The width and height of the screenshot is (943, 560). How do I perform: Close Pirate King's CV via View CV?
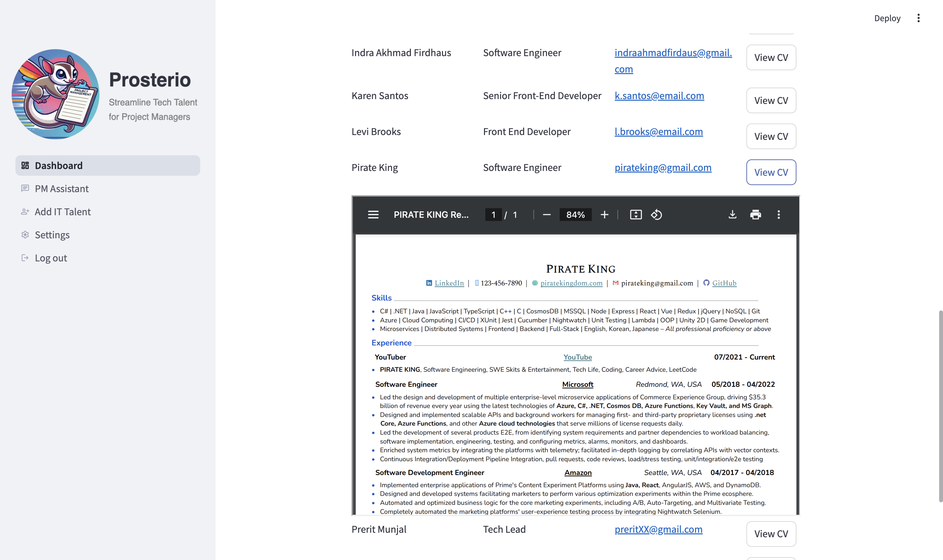coord(771,172)
